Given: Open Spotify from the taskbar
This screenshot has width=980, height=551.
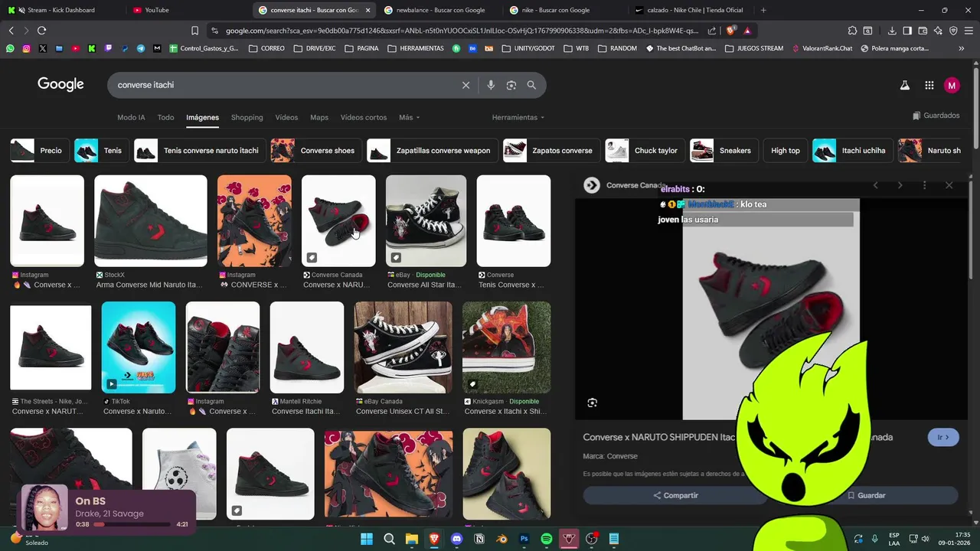Looking at the screenshot, I should coord(547,539).
